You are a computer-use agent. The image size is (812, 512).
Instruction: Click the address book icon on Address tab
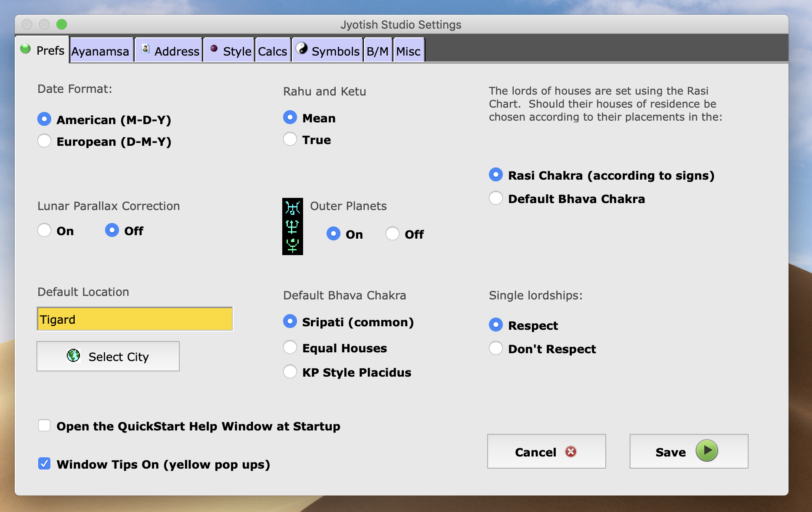click(x=146, y=49)
